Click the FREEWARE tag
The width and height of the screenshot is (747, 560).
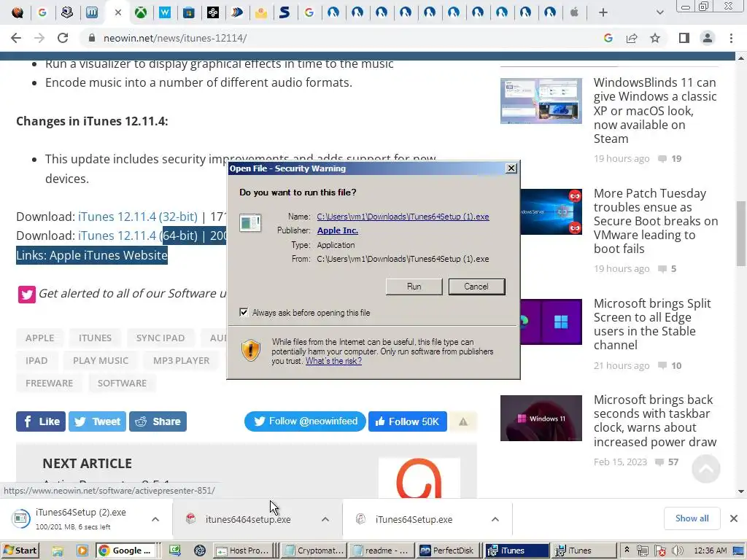(x=49, y=384)
